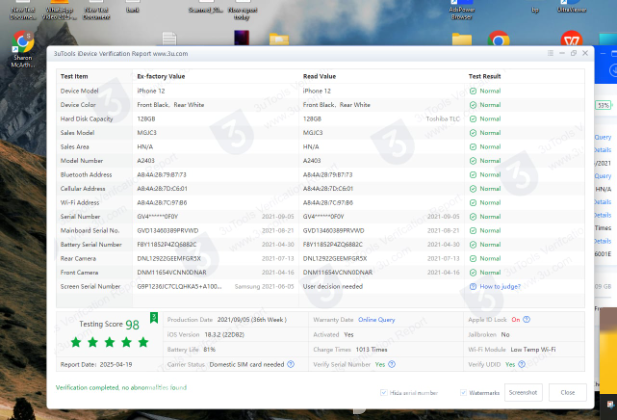
Task: Minimize the verification report window
Action: point(562,53)
